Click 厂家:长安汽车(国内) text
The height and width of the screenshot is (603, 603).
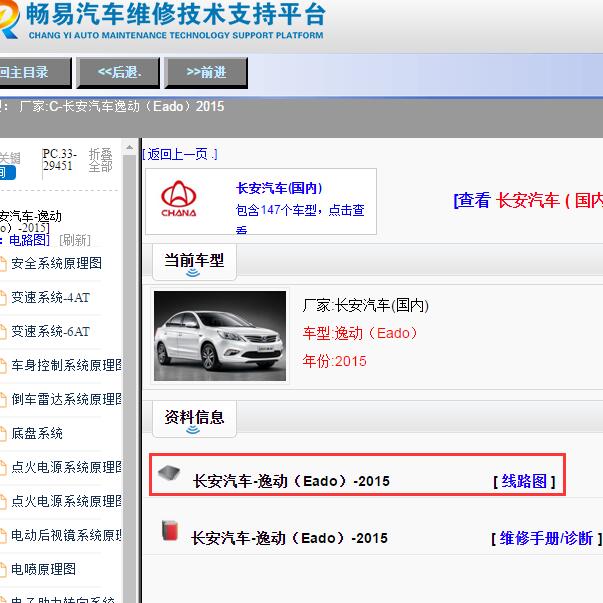pos(365,305)
